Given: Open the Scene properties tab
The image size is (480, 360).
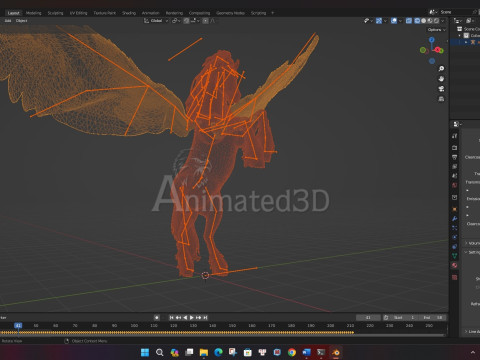Looking at the screenshot, I should [455, 176].
